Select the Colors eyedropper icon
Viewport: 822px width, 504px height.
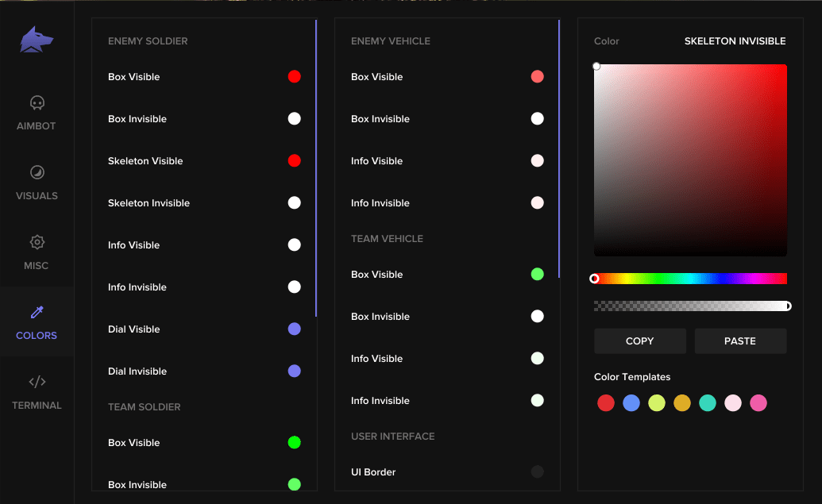pos(37,312)
